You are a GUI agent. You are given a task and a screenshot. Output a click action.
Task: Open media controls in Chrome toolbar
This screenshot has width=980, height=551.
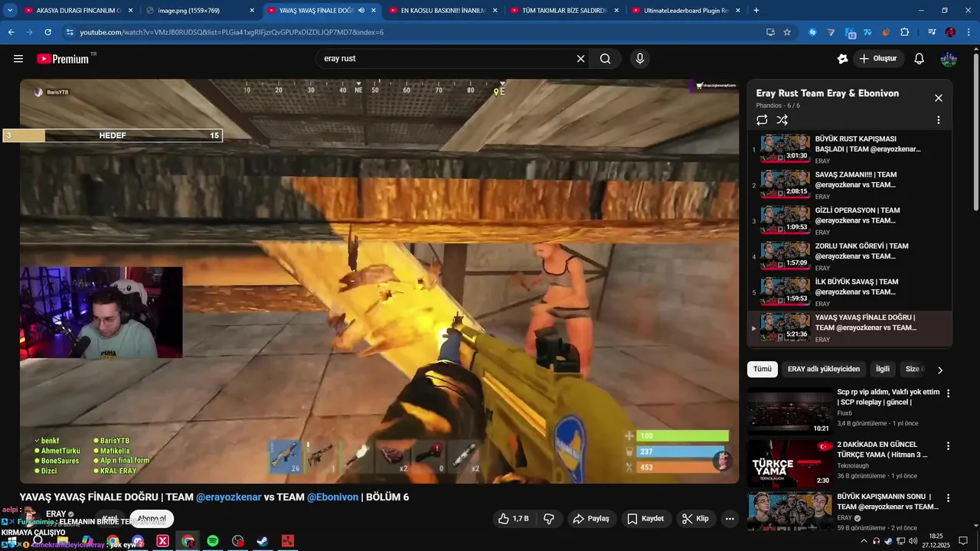pos(931,32)
